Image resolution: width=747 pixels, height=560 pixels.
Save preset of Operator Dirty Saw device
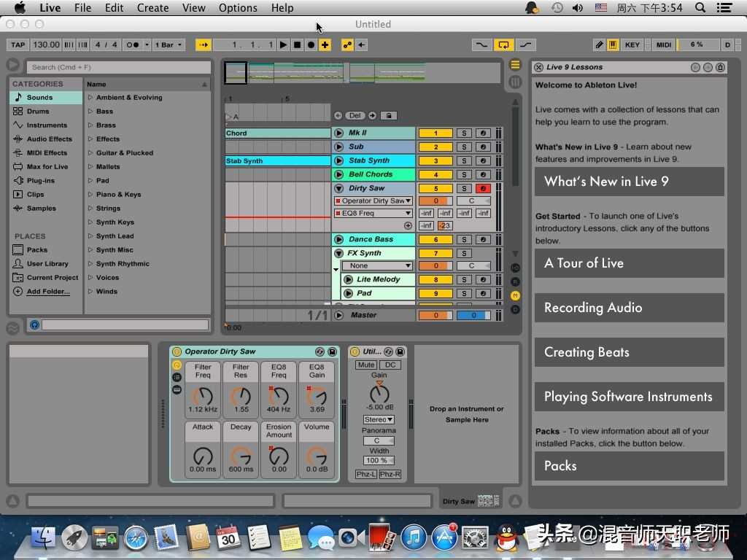click(x=332, y=351)
